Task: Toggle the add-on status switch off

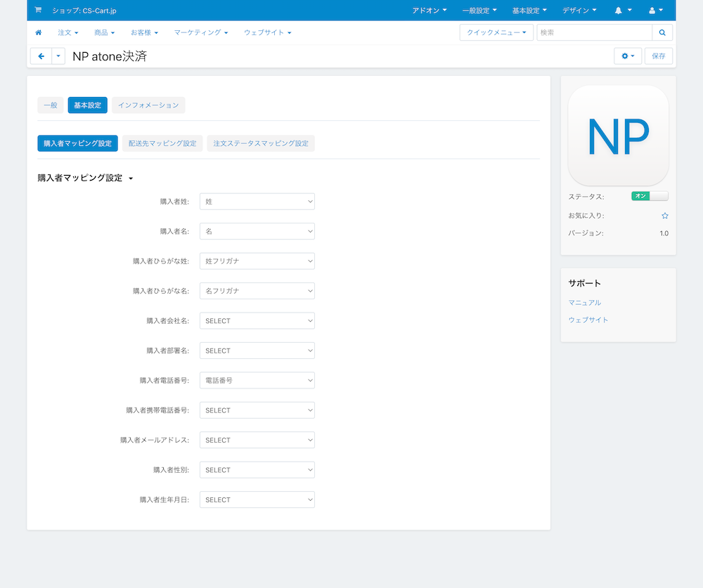Action: point(650,196)
